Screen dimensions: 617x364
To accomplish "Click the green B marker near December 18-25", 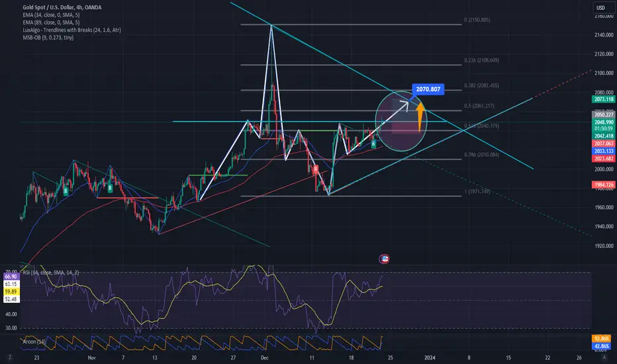I will coord(373,144).
